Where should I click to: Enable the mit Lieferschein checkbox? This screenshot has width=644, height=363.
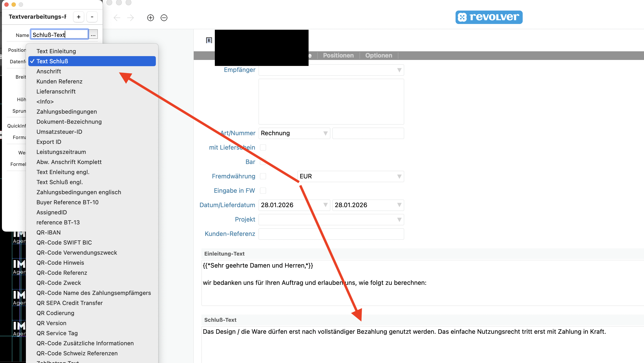coord(263,147)
